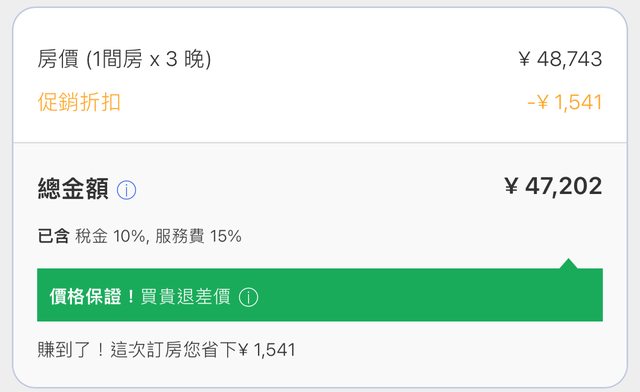Open the 買貴退差價 refund difference link
This screenshot has height=392, width=640.
[186, 296]
